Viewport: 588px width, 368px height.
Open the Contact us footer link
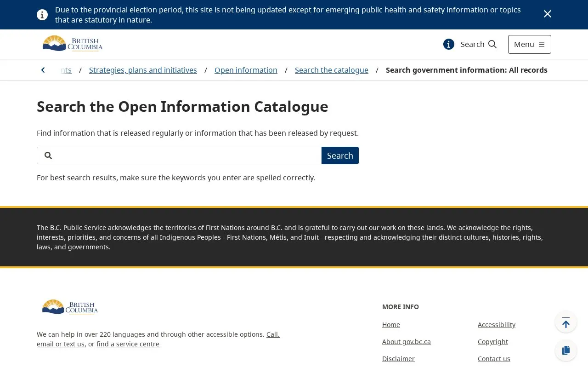(494, 359)
